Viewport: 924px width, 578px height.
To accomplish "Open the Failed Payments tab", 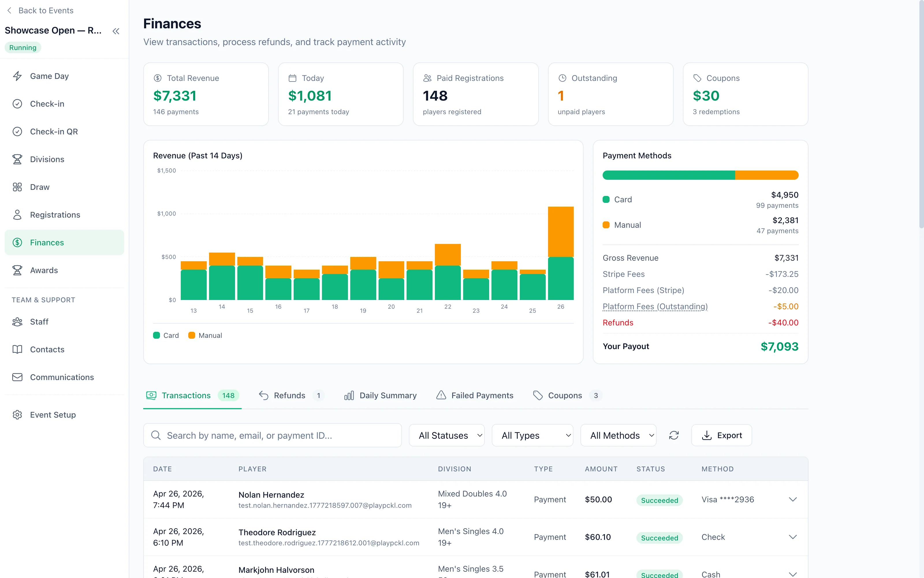I will point(475,396).
